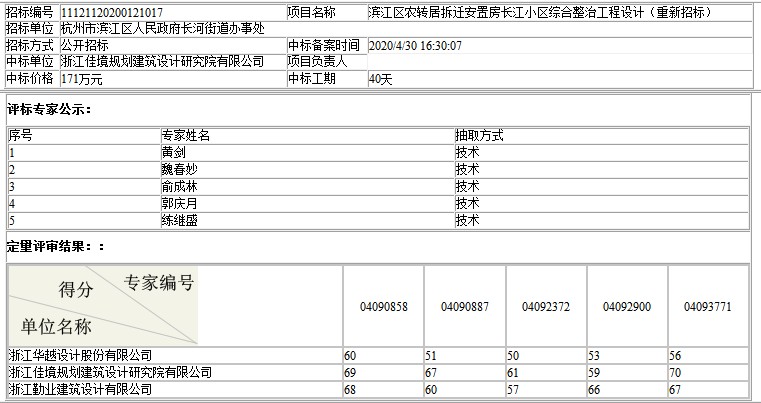Click 浙江华越's score 50
This screenshot has width=761, height=403.
[x=513, y=356]
